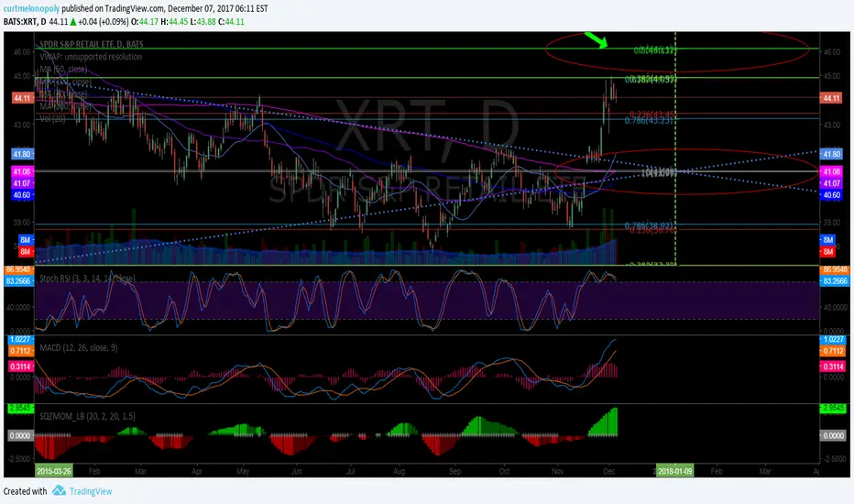The height and width of the screenshot is (504, 854).
Task: Click the 0.786(38.92) Fibonacci level label
Action: click(649, 225)
